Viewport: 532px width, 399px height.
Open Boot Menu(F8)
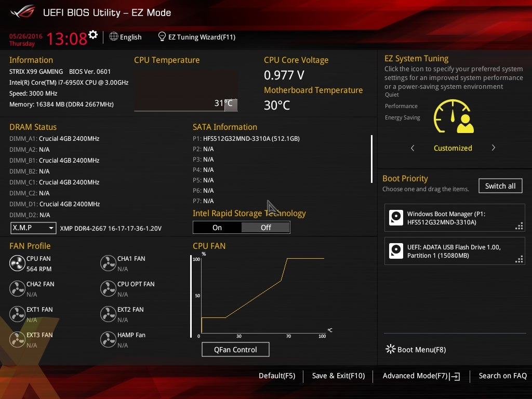tap(416, 350)
